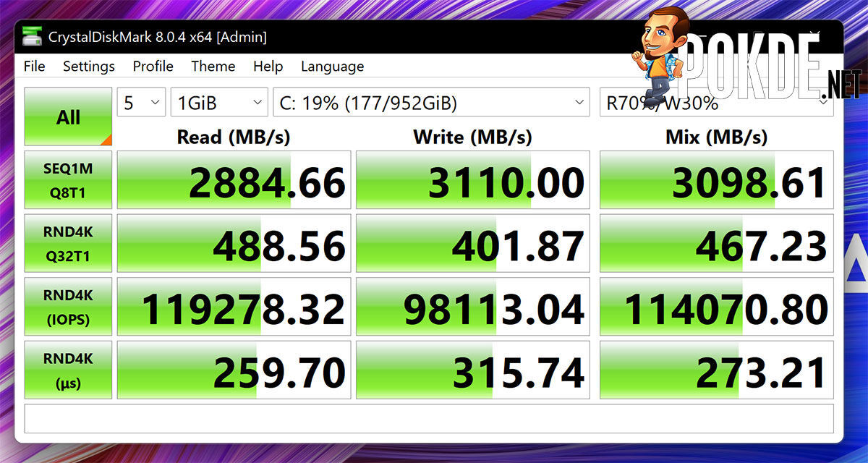Expand the R70%/W30% mix ratio dropdown

click(717, 103)
